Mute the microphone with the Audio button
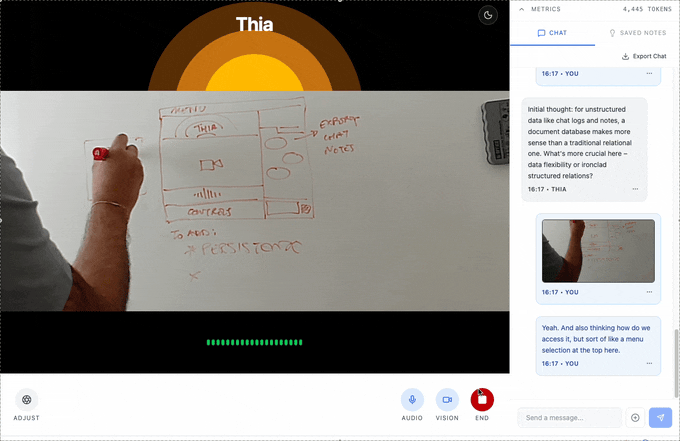The image size is (680, 441). [x=412, y=399]
